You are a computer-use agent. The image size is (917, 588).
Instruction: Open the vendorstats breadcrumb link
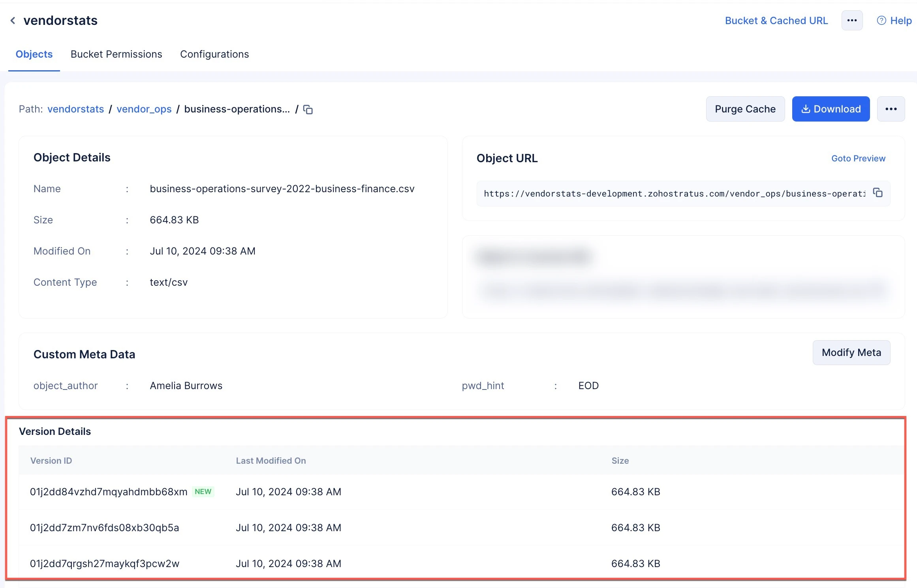click(76, 109)
